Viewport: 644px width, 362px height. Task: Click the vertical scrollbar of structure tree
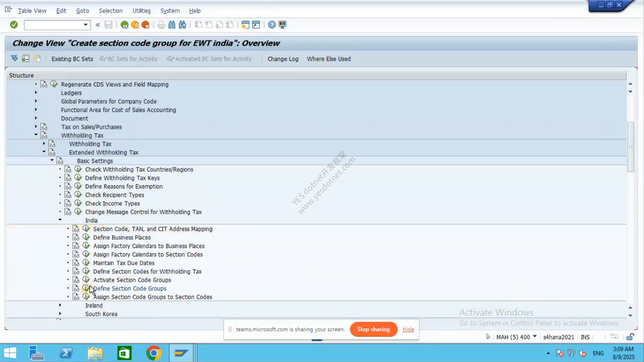(631, 147)
